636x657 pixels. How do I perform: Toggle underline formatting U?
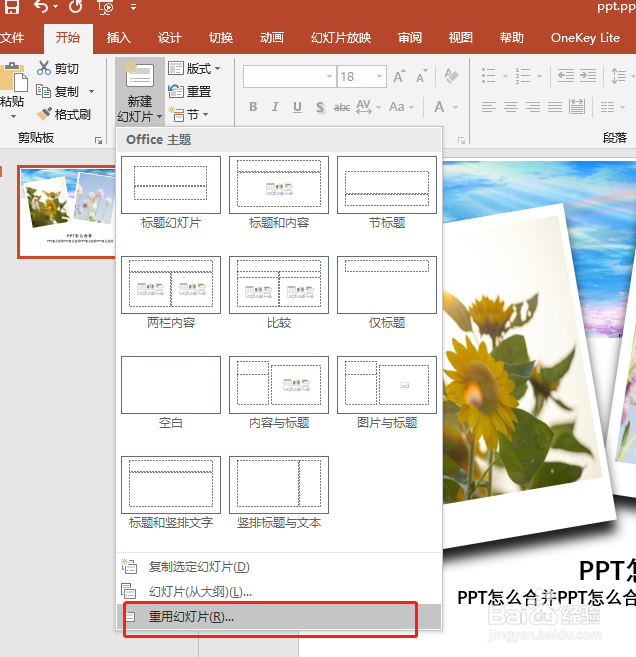(x=297, y=107)
